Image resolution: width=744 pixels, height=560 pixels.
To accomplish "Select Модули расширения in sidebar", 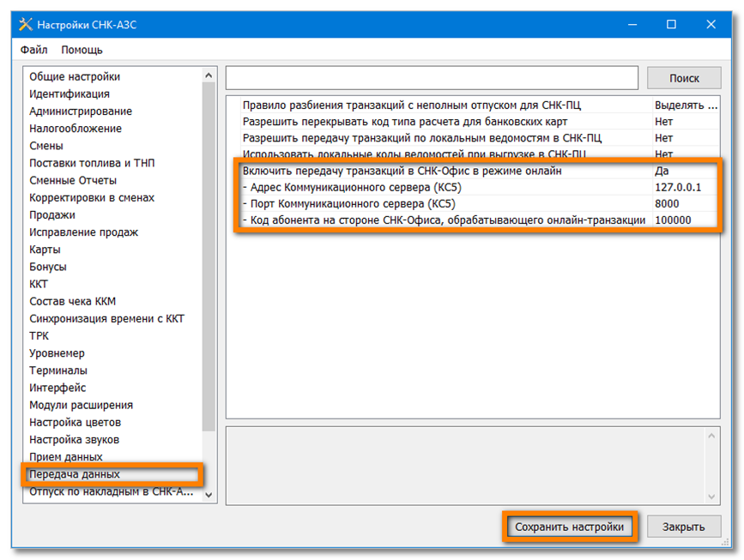I will (x=81, y=405).
